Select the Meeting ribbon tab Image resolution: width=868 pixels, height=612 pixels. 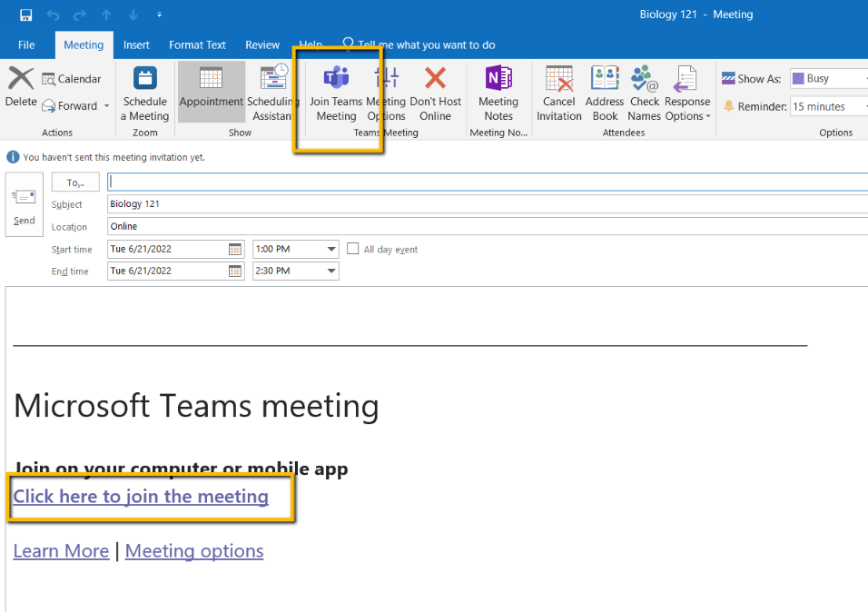pos(84,44)
